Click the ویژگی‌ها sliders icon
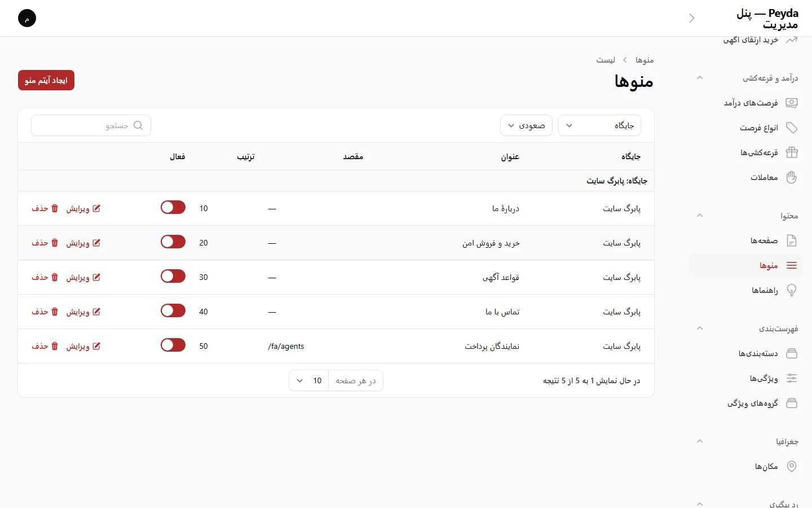The image size is (812, 508). pyautogui.click(x=792, y=378)
